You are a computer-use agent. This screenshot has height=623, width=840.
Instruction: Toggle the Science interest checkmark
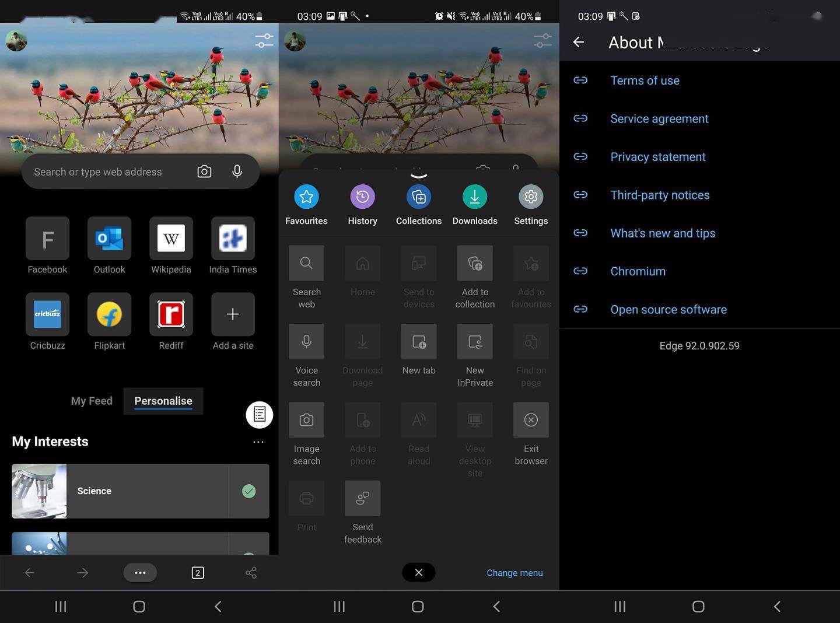click(x=249, y=491)
